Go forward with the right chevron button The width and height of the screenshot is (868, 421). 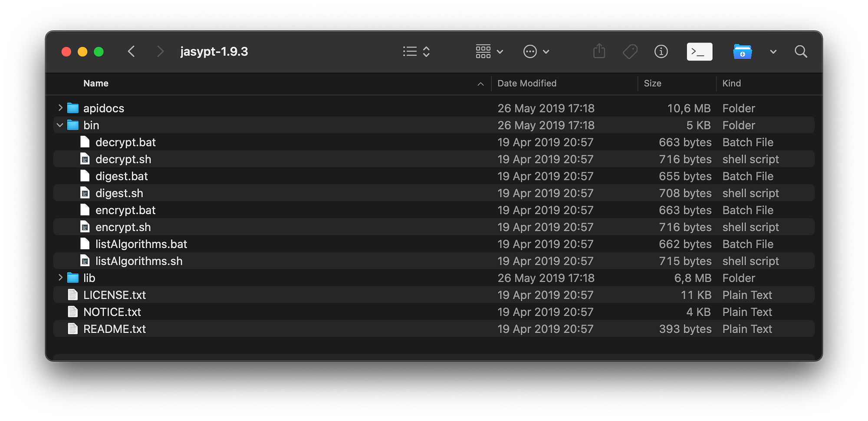(x=160, y=52)
